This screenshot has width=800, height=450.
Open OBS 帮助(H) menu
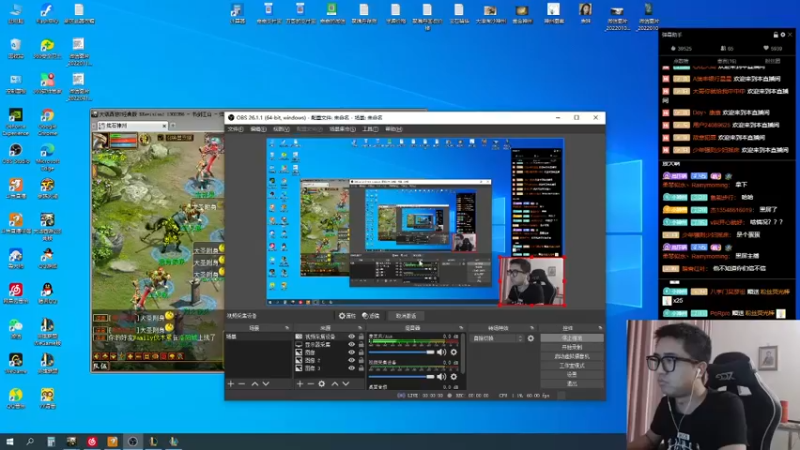[x=393, y=129]
